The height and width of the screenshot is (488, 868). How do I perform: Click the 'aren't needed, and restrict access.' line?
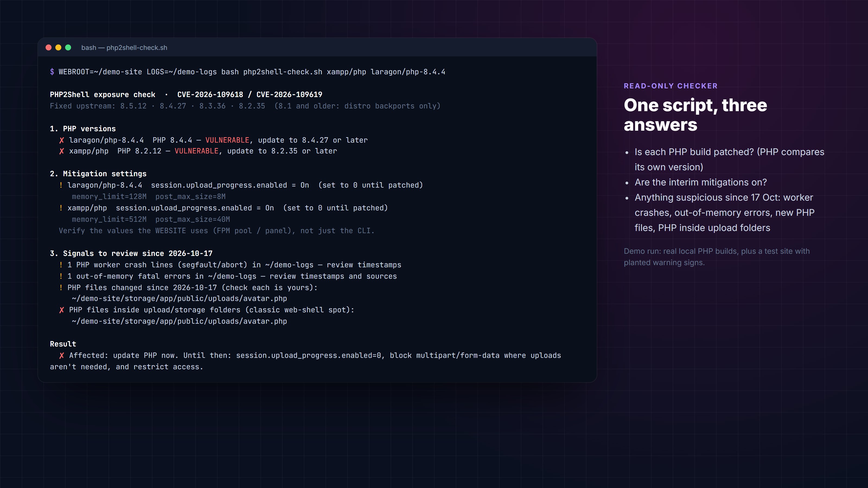[x=126, y=367]
